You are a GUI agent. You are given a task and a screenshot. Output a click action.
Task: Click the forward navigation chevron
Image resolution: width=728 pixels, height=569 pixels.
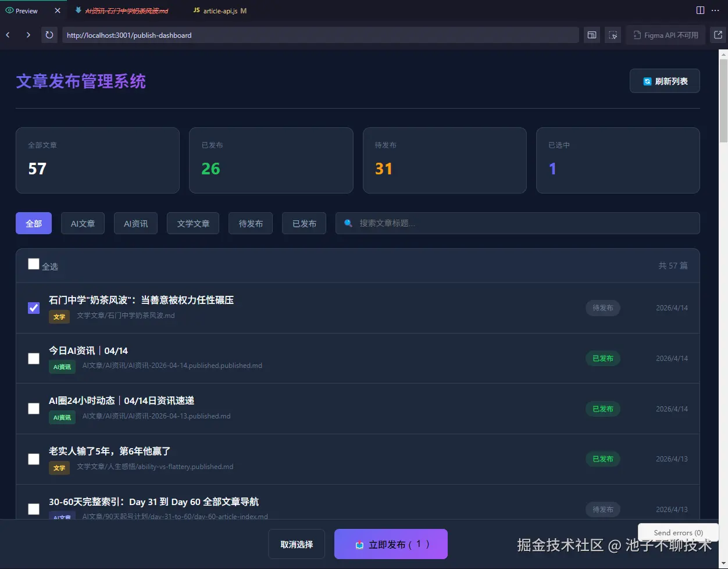coord(28,35)
